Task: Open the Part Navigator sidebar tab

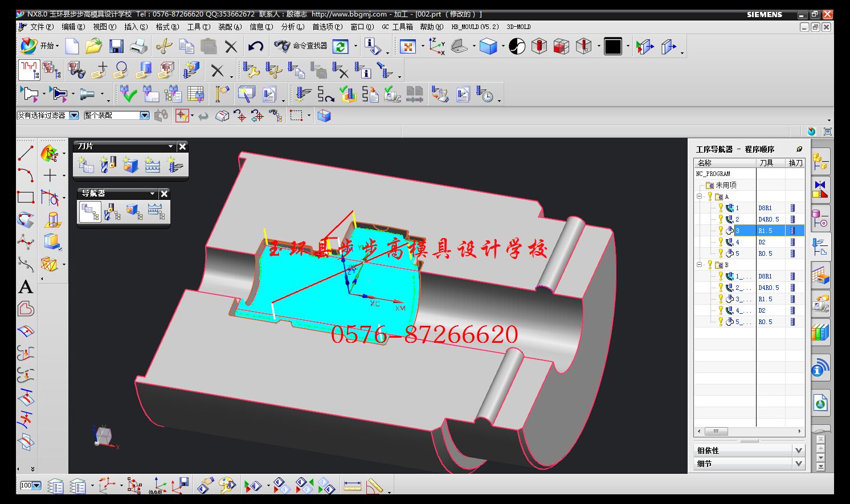Action: pyautogui.click(x=820, y=218)
